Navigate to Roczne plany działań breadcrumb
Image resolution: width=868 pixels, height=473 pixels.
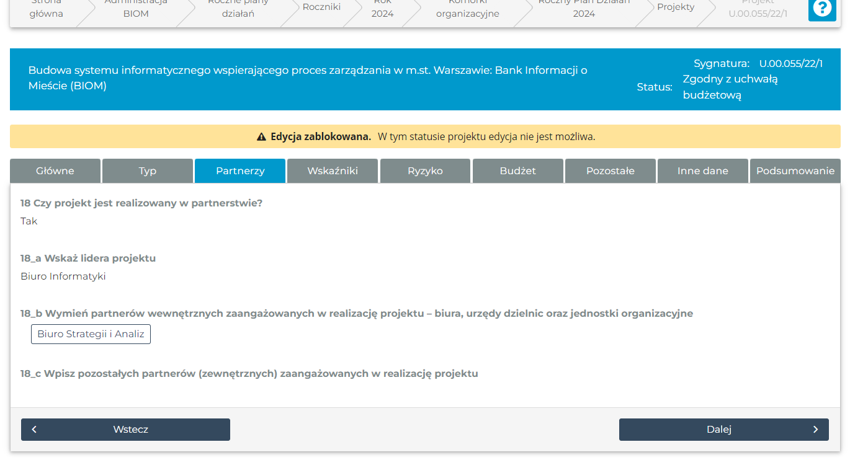click(238, 9)
